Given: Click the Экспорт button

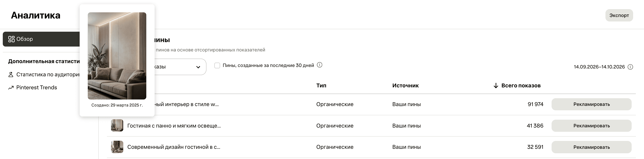Looking at the screenshot, I should click(619, 16).
